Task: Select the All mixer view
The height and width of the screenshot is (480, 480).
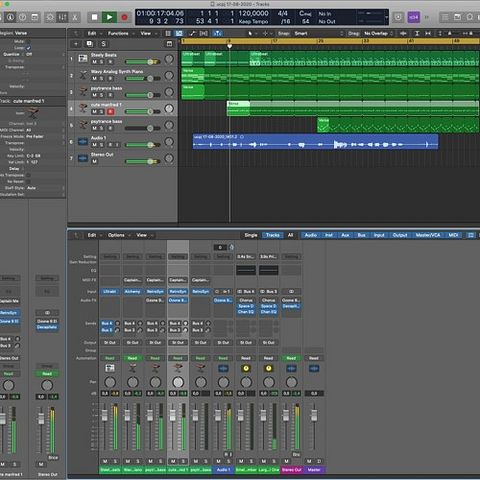Action: click(290, 235)
